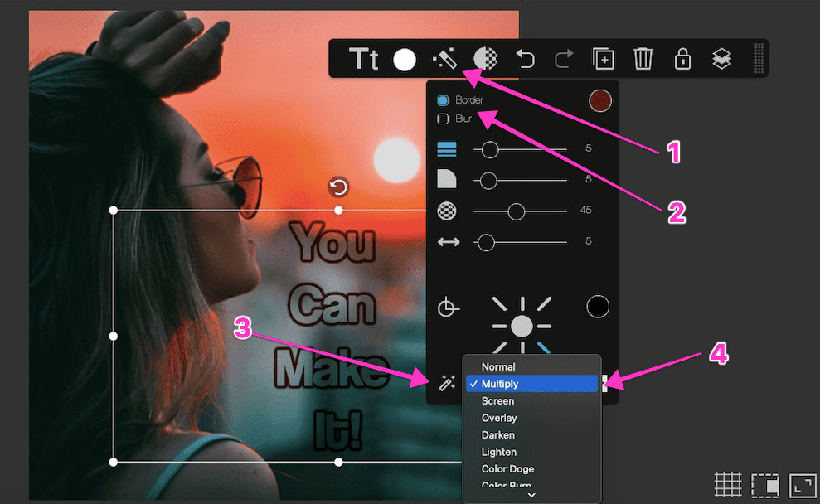820x504 pixels.
Task: Pick Darken from the blend dropdown
Action: point(498,434)
